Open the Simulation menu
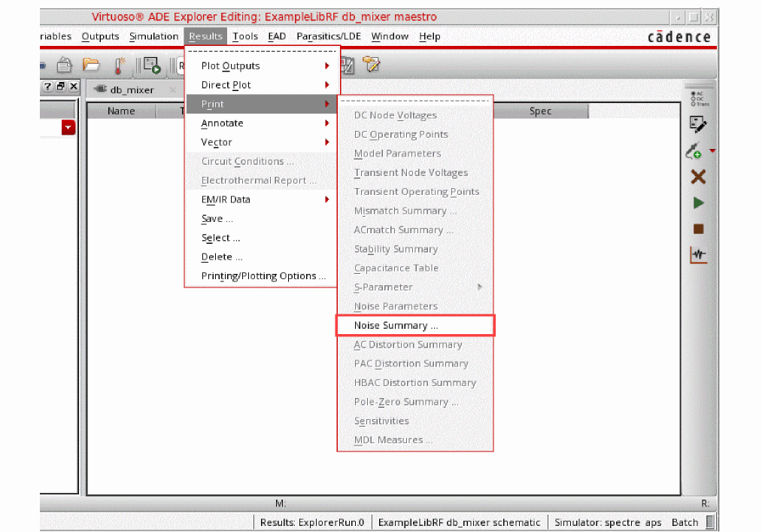The height and width of the screenshot is (532, 762). (x=153, y=36)
